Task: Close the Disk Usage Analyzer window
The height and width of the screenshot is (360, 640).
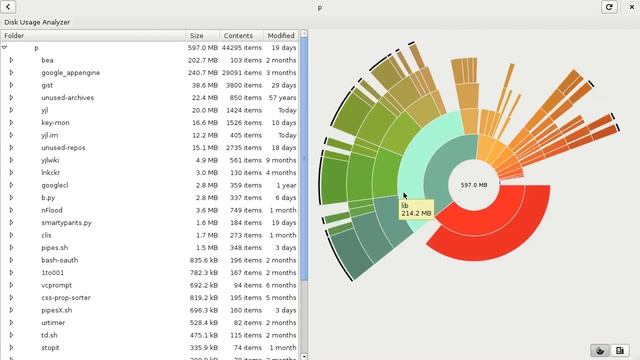Action: (631, 7)
